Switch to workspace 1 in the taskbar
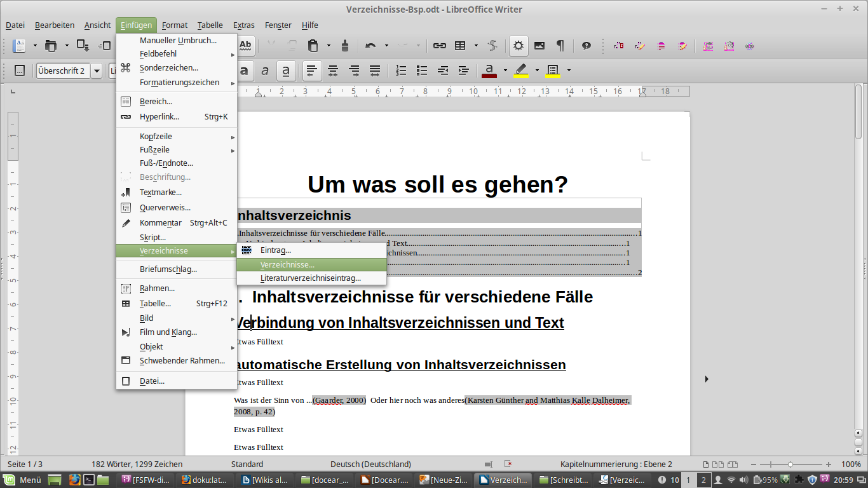 coord(688,480)
